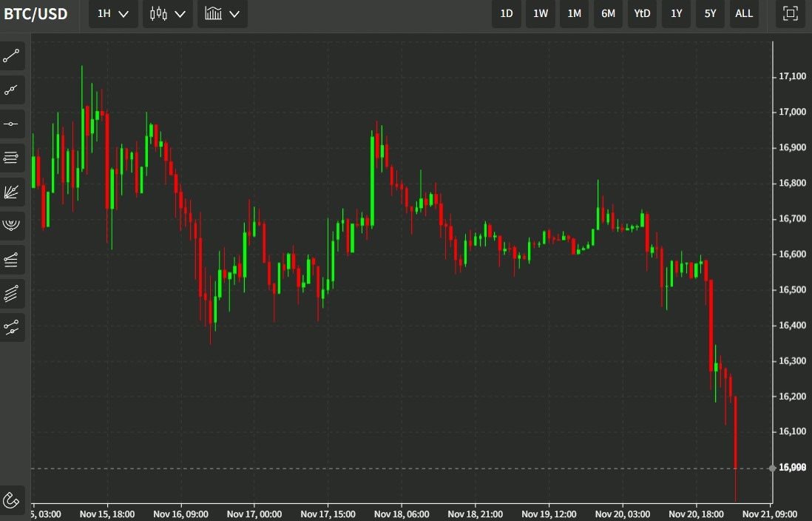The image size is (812, 521).
Task: Select the Fibonacci fan tool
Action: point(11,192)
